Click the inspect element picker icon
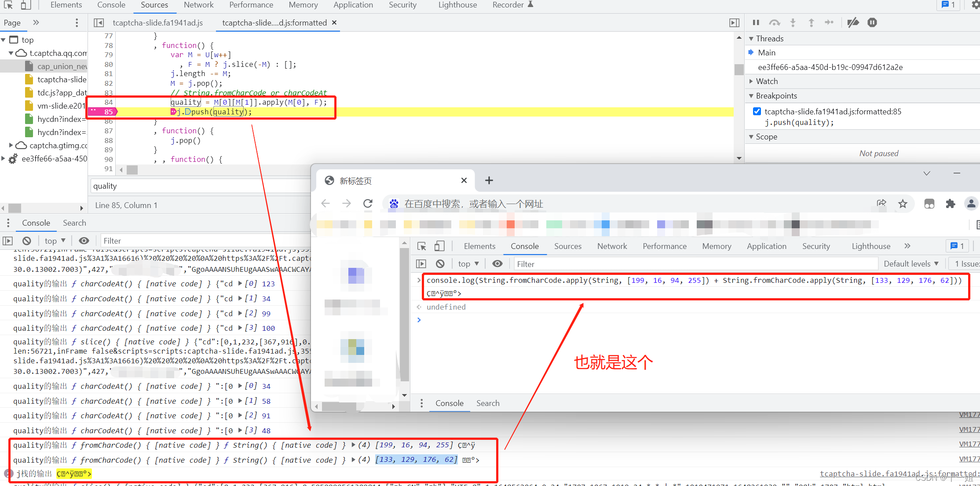Image resolution: width=980 pixels, height=486 pixels. point(7,5)
